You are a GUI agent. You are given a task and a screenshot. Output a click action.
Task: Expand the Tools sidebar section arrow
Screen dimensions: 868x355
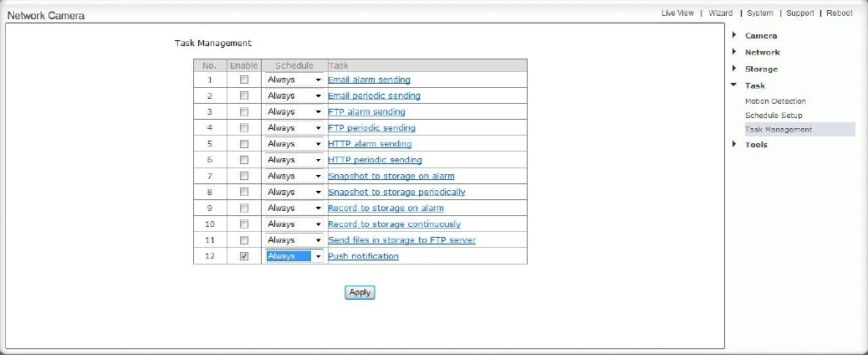(x=734, y=144)
